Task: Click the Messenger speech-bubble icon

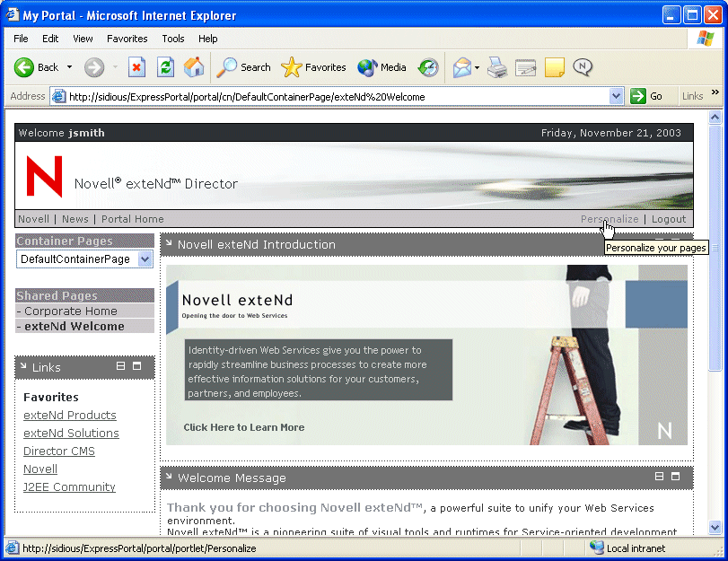Action: click(583, 67)
